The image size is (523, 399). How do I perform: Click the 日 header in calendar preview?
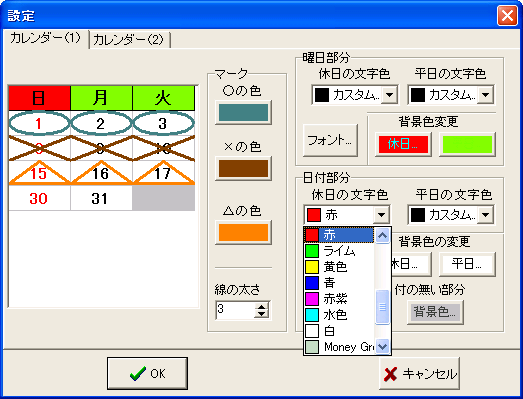pos(39,98)
